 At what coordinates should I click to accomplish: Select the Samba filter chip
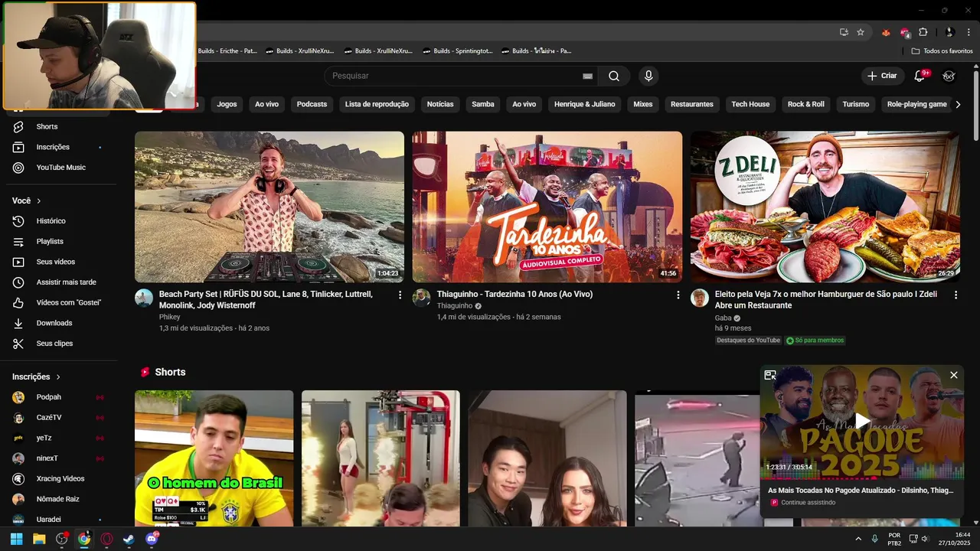483,104
